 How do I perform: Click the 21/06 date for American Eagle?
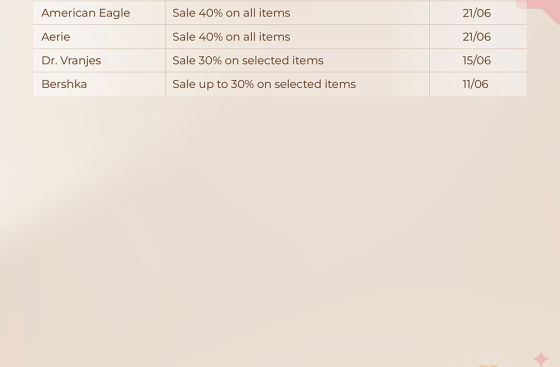477,13
